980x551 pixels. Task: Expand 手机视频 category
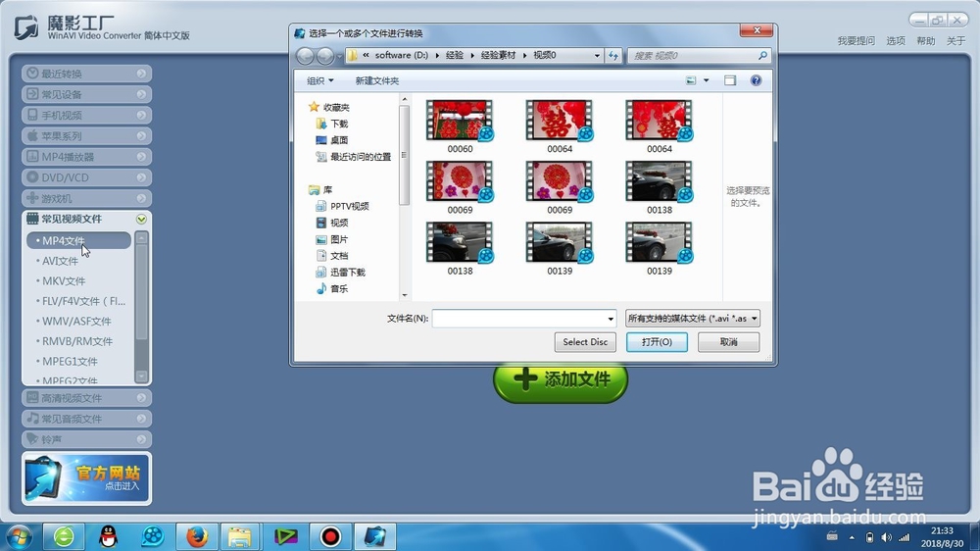click(x=87, y=115)
